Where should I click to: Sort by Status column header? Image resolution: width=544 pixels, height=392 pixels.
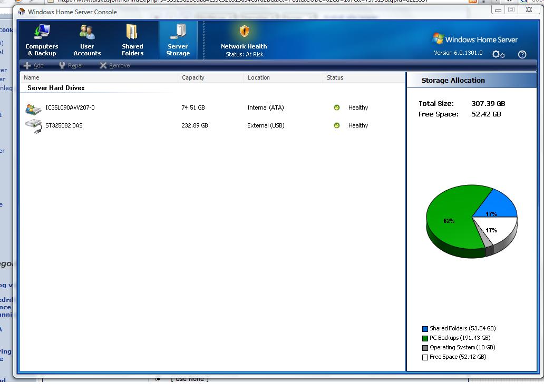click(x=364, y=77)
